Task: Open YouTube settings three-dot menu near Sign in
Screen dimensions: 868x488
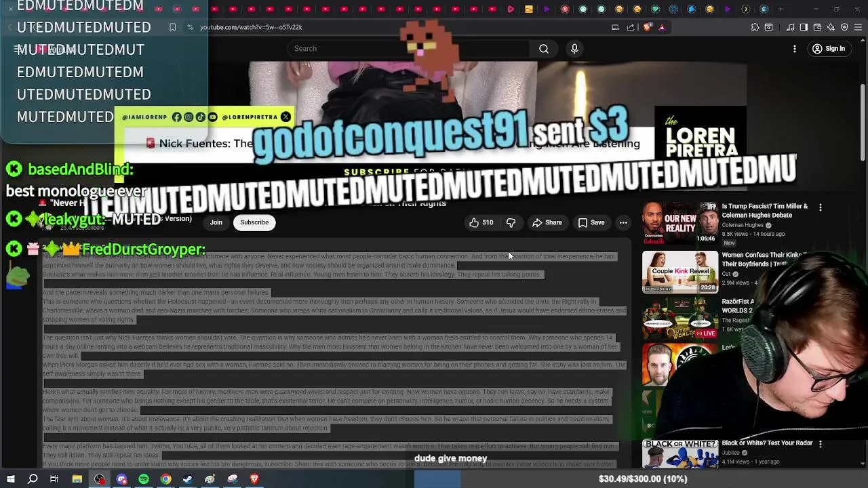Action: (795, 49)
